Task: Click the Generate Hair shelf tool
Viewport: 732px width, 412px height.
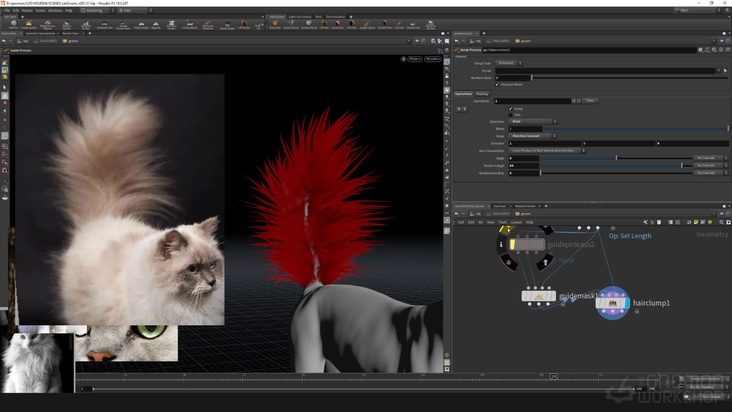Action: point(104,24)
